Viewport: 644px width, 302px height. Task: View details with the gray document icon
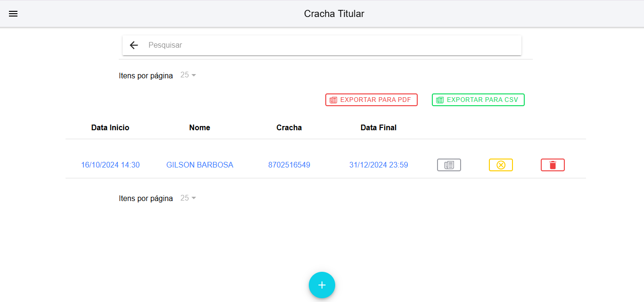pos(449,165)
